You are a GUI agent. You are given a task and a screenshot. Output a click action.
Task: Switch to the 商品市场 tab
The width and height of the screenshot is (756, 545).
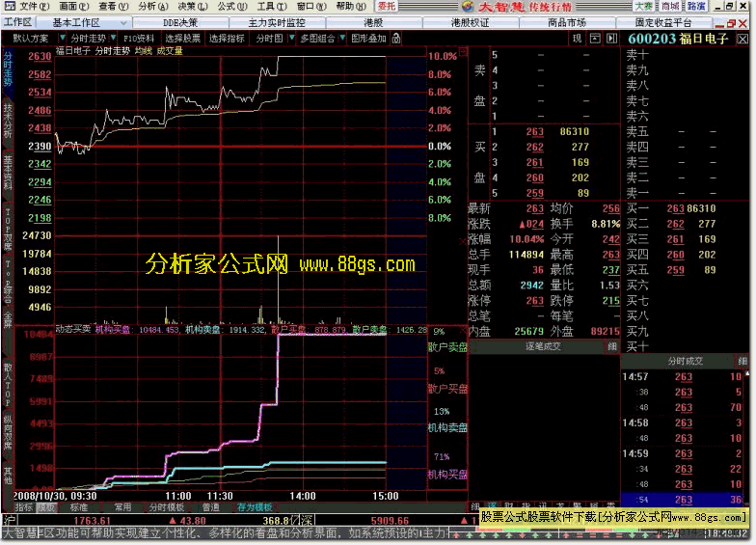[567, 23]
